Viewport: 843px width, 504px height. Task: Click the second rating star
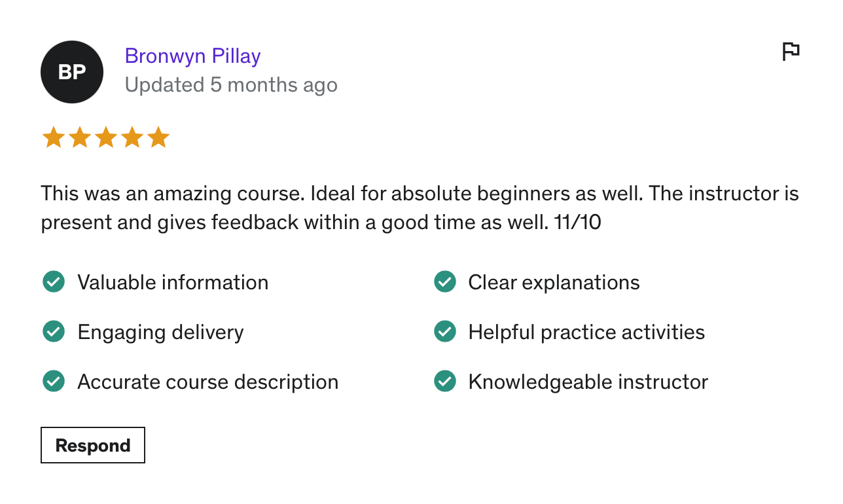(80, 138)
